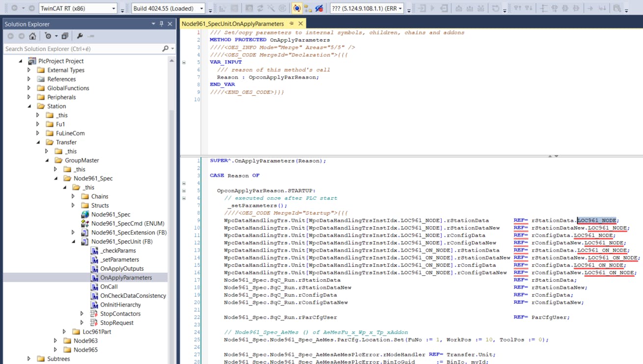Open Properties via the wrench icon

[x=80, y=36]
